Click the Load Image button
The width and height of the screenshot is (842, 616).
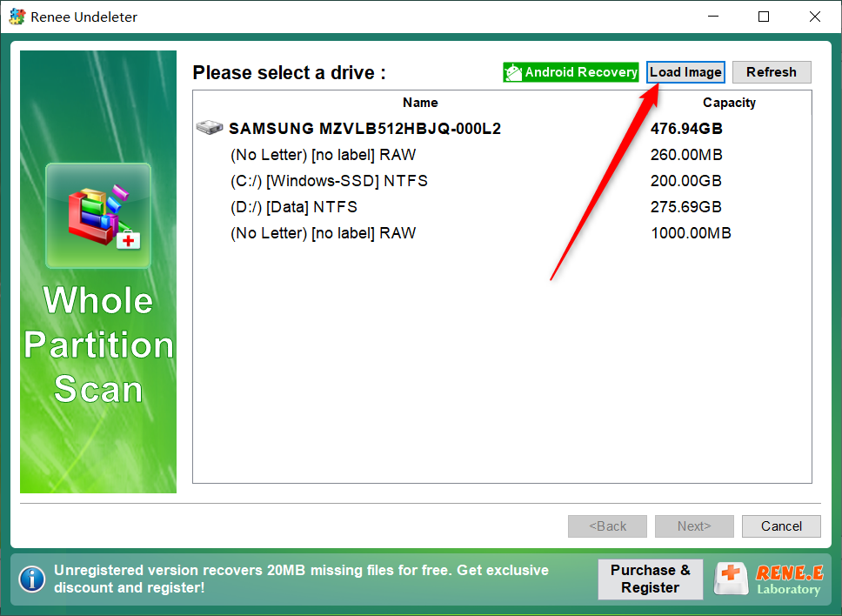click(685, 72)
